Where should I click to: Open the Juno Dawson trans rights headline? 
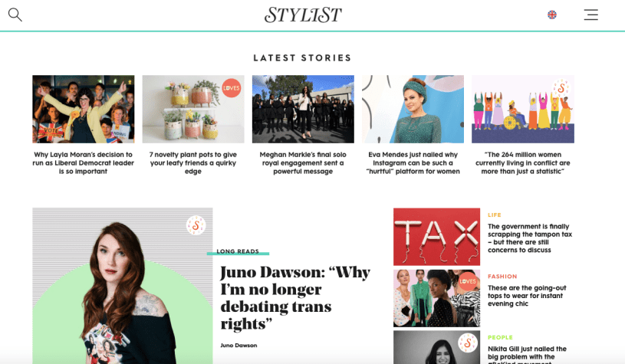[295, 298]
